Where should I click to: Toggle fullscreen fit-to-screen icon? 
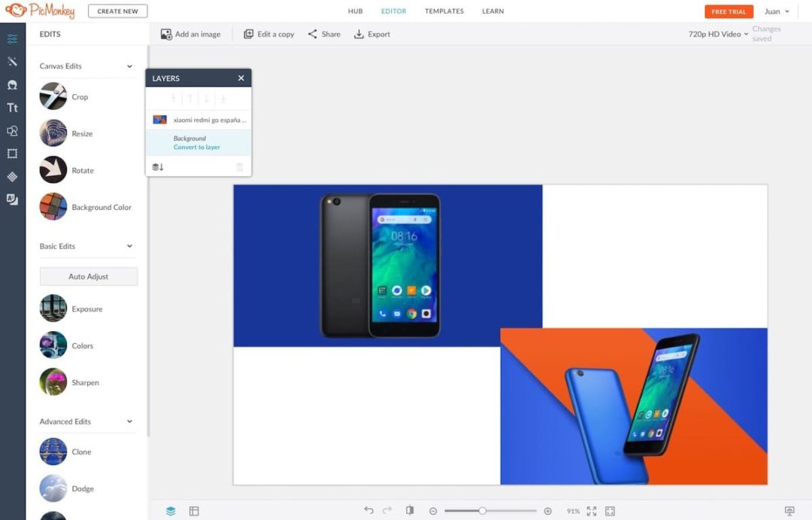click(x=592, y=511)
